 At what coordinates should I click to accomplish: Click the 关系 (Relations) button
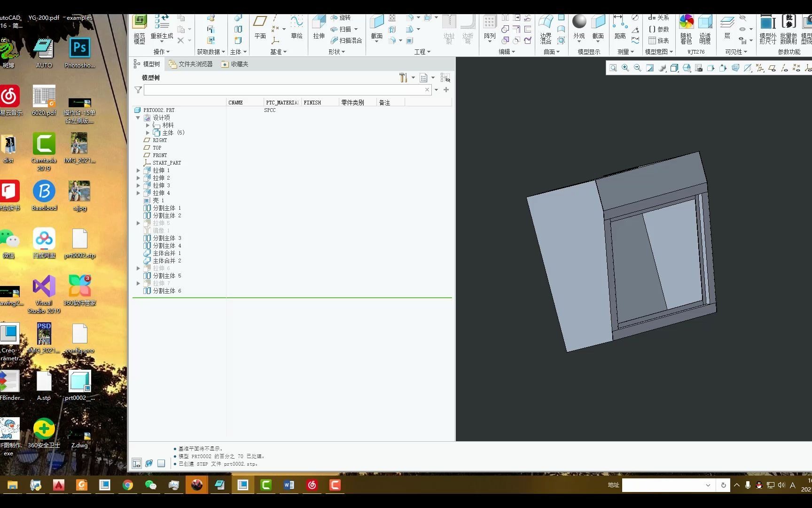point(658,17)
